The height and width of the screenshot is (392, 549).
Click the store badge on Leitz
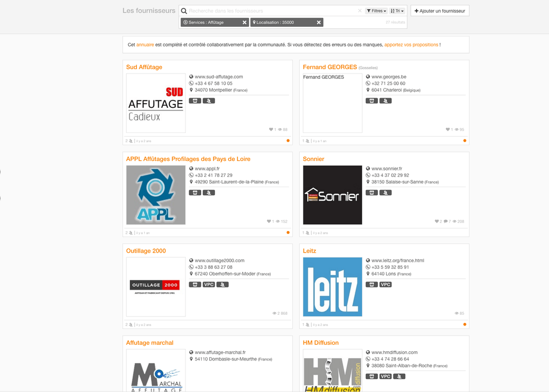[x=372, y=284]
